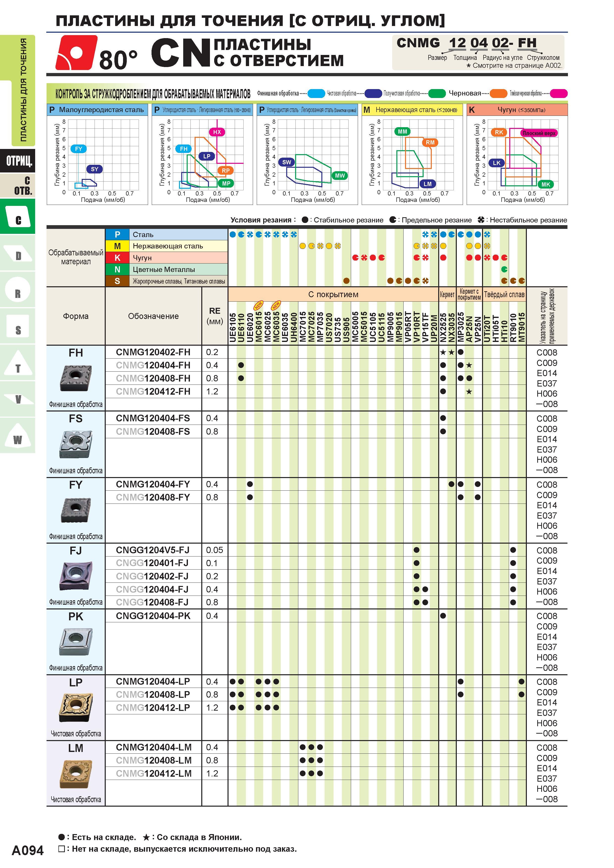Viewport: 614px width, 868px height.
Task: Click the A094 page number
Action: pyautogui.click(x=28, y=850)
